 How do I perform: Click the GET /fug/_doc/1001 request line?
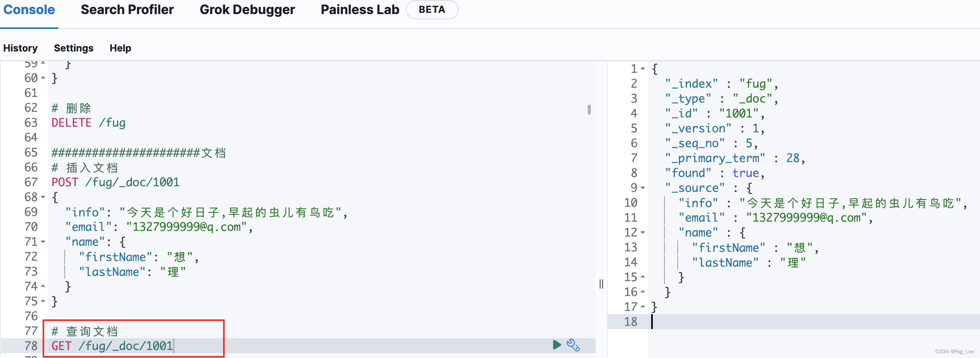112,346
